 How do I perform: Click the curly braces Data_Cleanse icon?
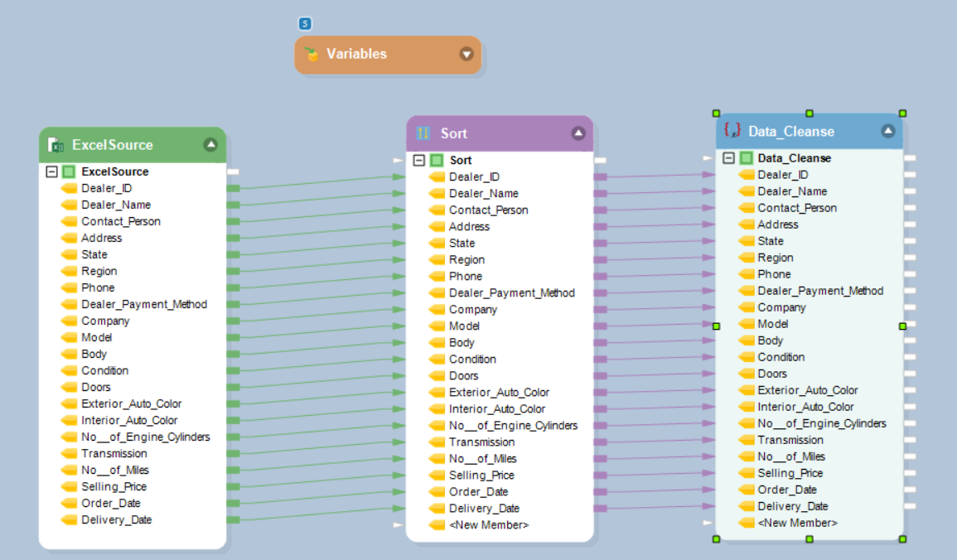point(732,131)
